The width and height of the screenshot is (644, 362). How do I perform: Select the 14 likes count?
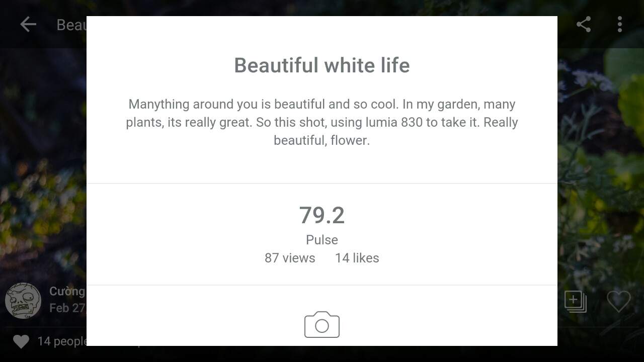357,258
